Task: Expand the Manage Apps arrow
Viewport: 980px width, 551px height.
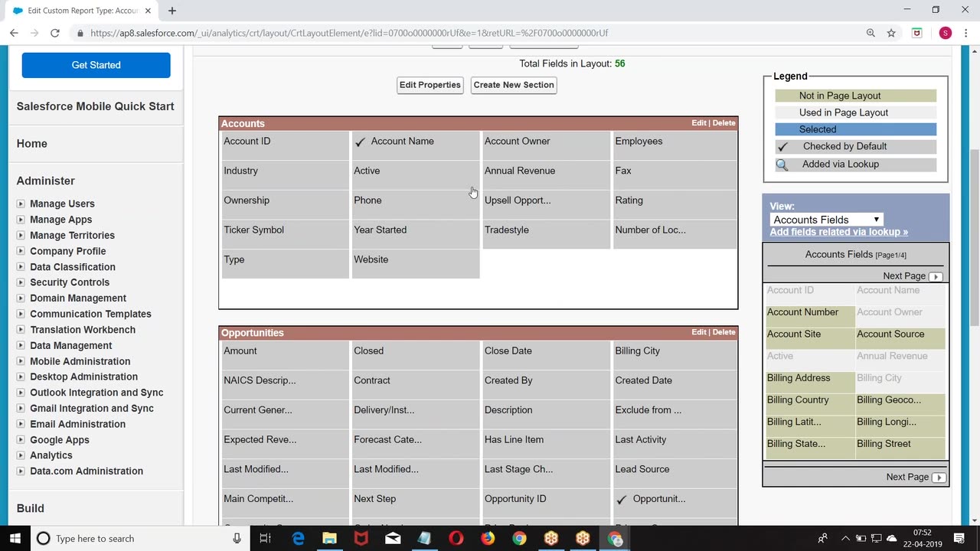Action: [x=21, y=220]
